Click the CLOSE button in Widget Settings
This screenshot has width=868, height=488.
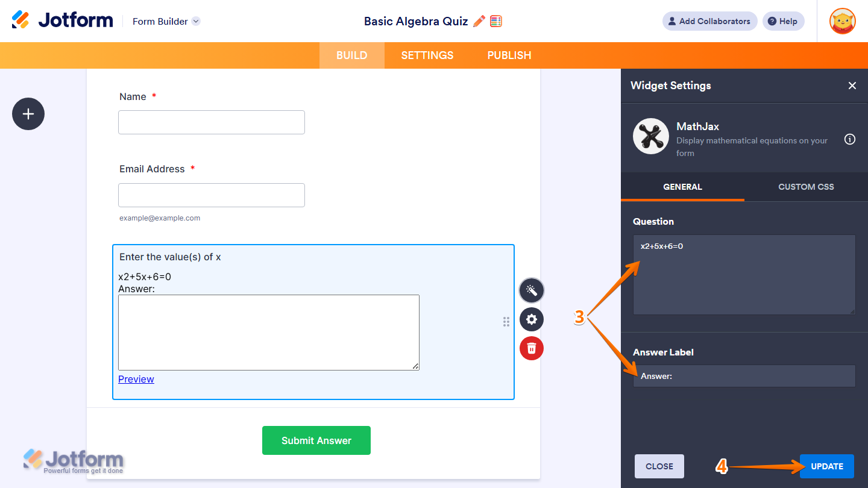659,466
